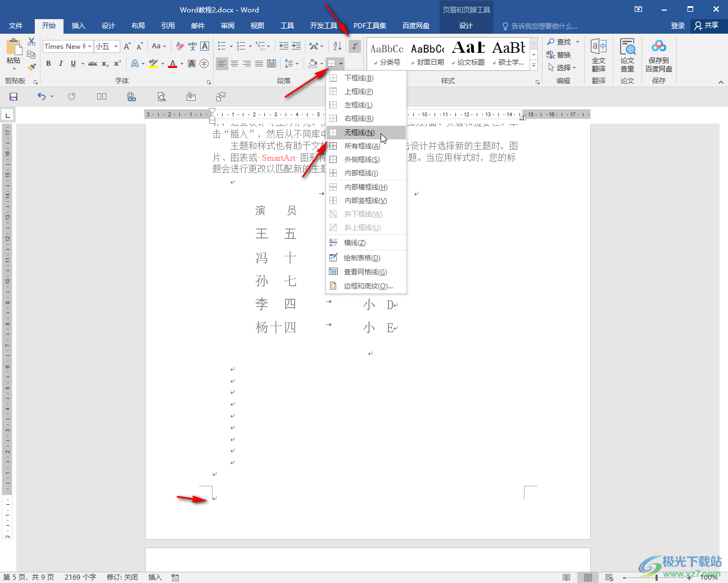Screen dimensions: 728x583
Task: Open Borders and Shading (边框和底纹)
Action: click(x=366, y=286)
